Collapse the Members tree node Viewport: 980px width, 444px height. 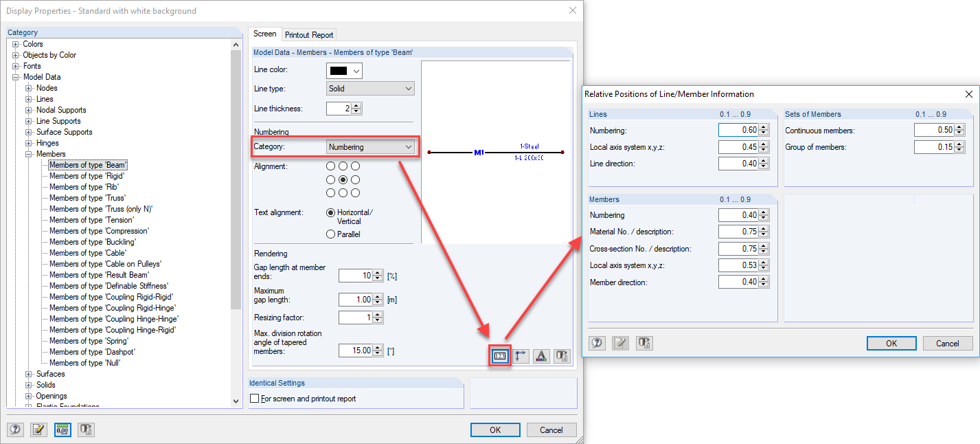[29, 154]
